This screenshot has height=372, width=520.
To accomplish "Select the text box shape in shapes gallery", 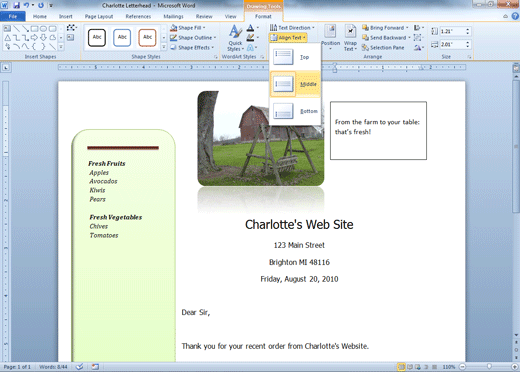I will [x=7, y=29].
